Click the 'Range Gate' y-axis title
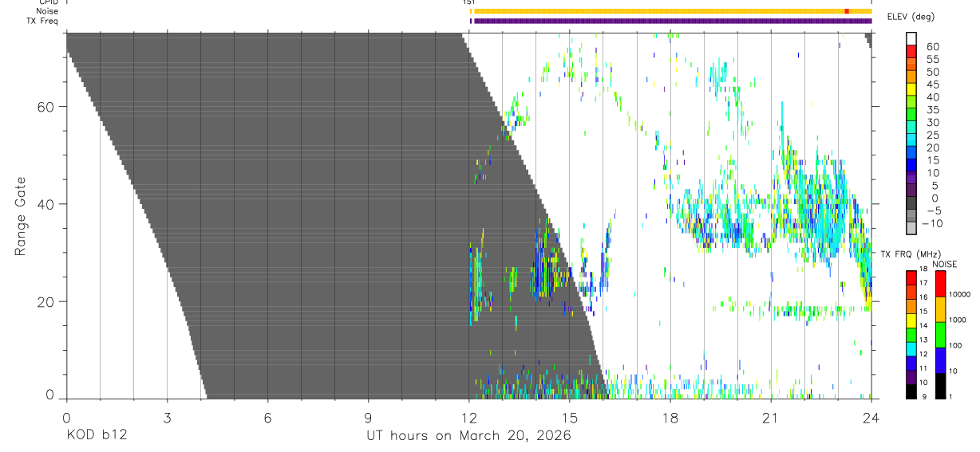Screen dimensions: 980x452 (21, 216)
